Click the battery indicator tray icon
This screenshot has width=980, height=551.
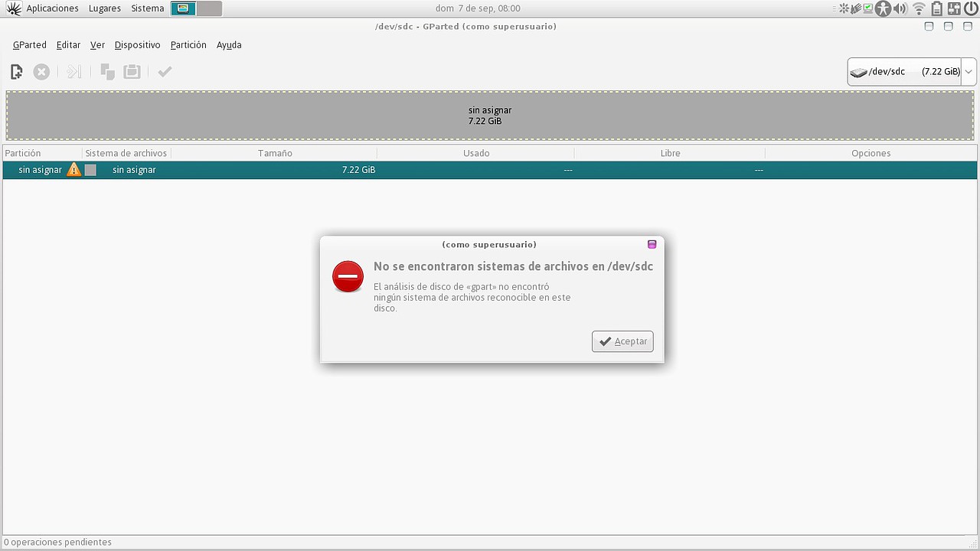coord(936,8)
